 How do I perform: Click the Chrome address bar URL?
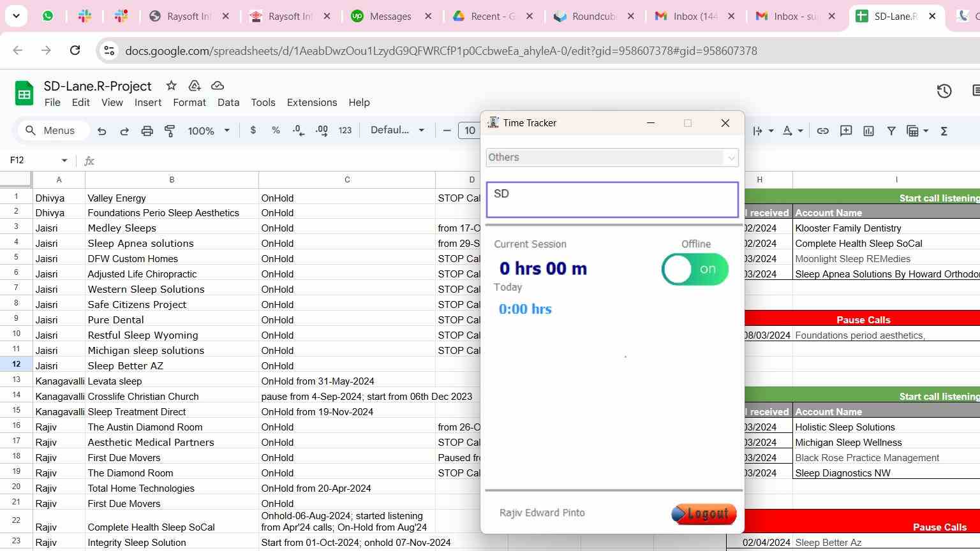pos(441,51)
